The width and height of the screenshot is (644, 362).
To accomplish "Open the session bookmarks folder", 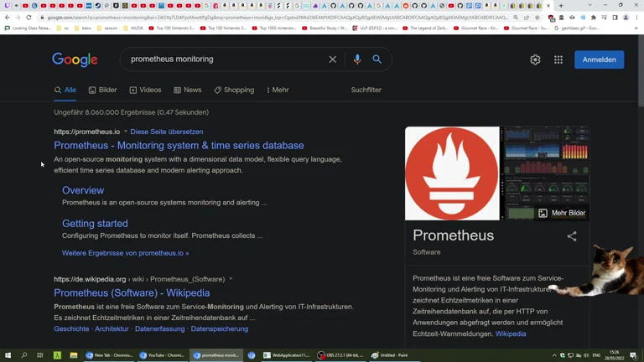I will coord(107,28).
